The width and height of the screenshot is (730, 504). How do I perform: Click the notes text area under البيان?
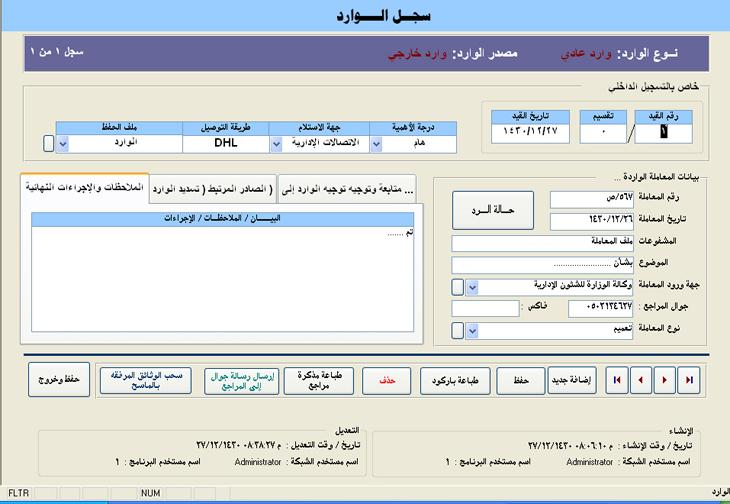[x=223, y=279]
